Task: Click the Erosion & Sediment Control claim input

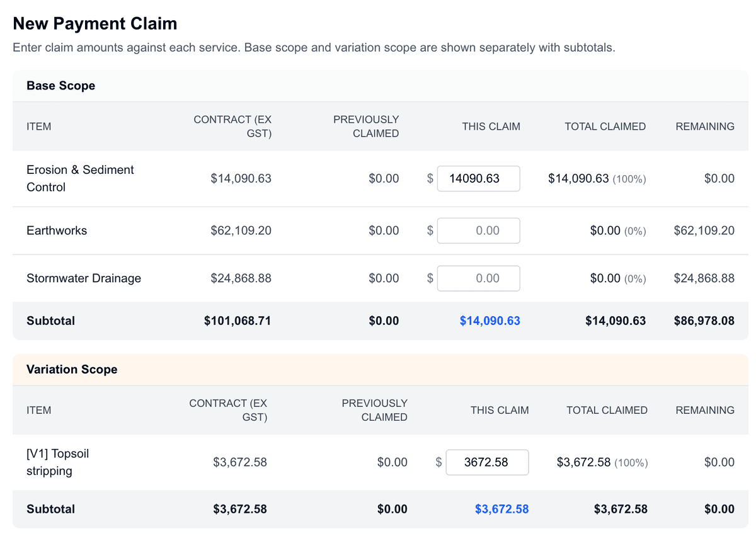Action: pyautogui.click(x=479, y=178)
